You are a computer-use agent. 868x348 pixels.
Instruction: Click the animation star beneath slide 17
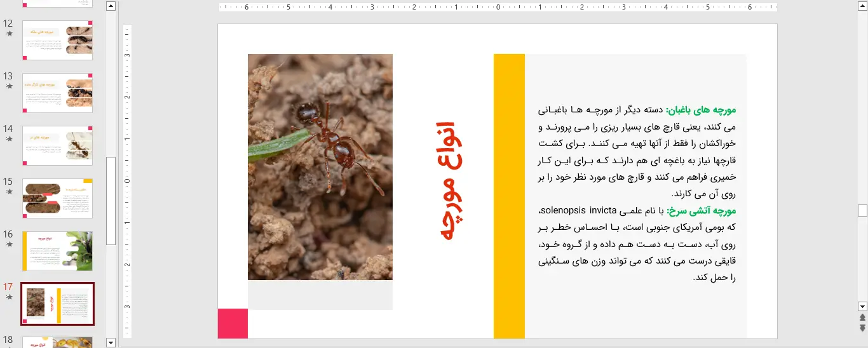(x=9, y=297)
